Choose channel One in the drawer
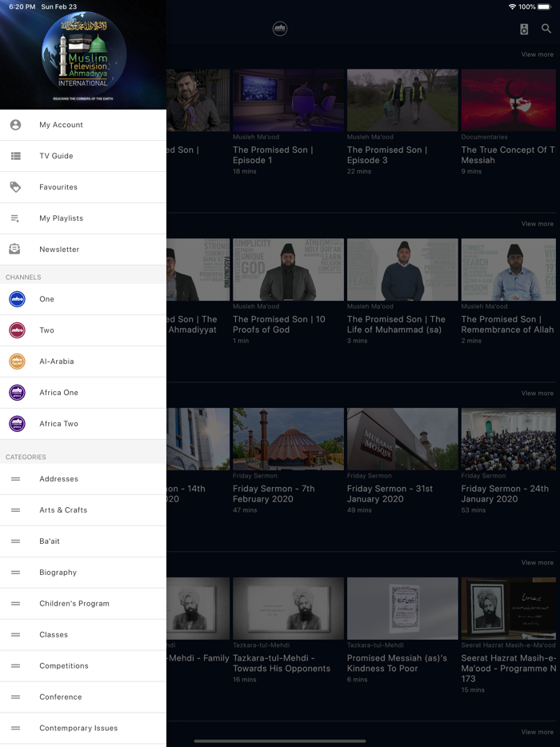560x747 pixels. (83, 299)
